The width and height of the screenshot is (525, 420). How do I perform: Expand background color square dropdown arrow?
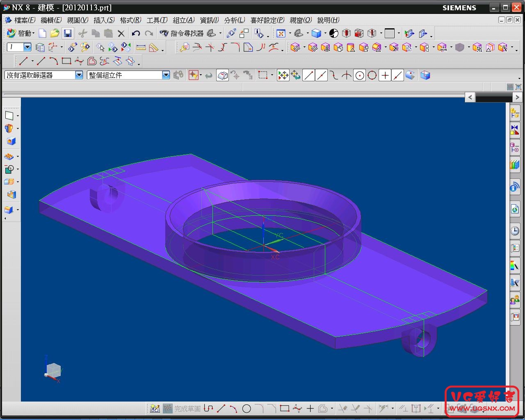coord(398,34)
